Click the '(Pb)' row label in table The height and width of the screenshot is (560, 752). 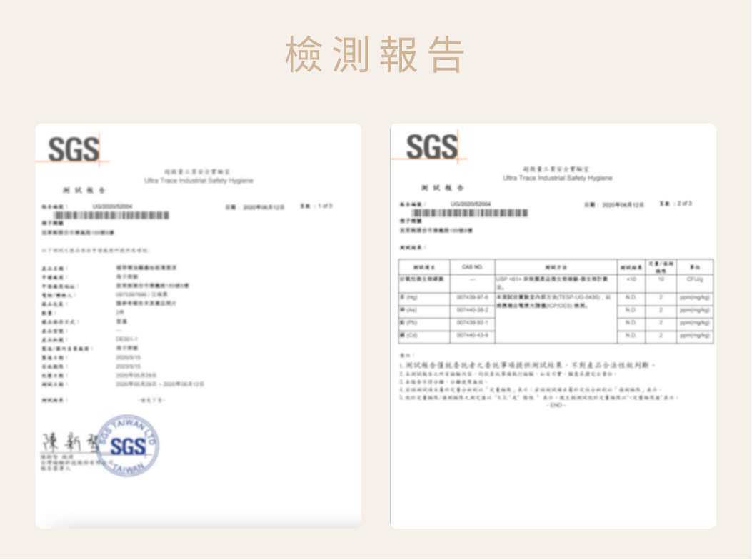pyautogui.click(x=409, y=322)
